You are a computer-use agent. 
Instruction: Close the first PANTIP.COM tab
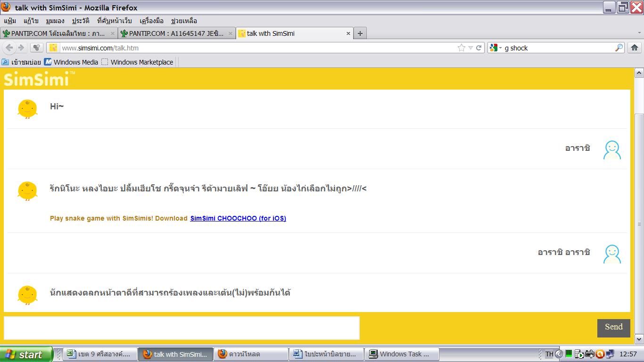coord(113,33)
